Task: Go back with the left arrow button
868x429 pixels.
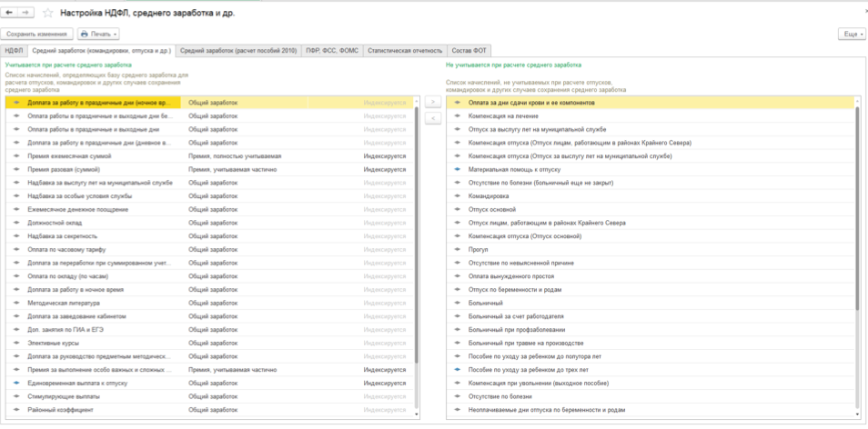Action: click(9, 12)
